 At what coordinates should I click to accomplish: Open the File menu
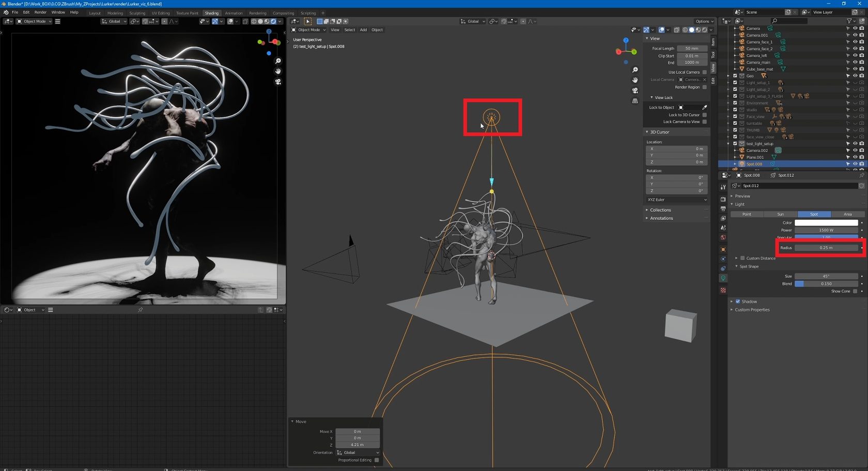(15, 12)
